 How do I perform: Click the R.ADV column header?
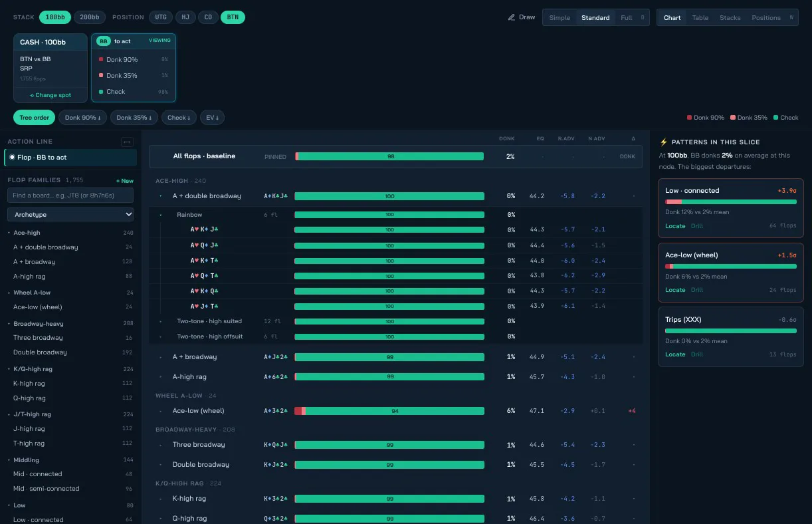pyautogui.click(x=566, y=139)
